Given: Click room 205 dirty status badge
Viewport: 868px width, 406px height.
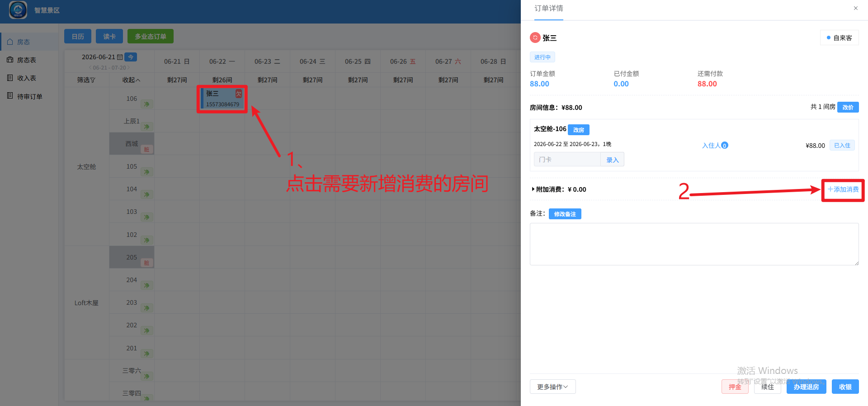Looking at the screenshot, I should (x=146, y=263).
